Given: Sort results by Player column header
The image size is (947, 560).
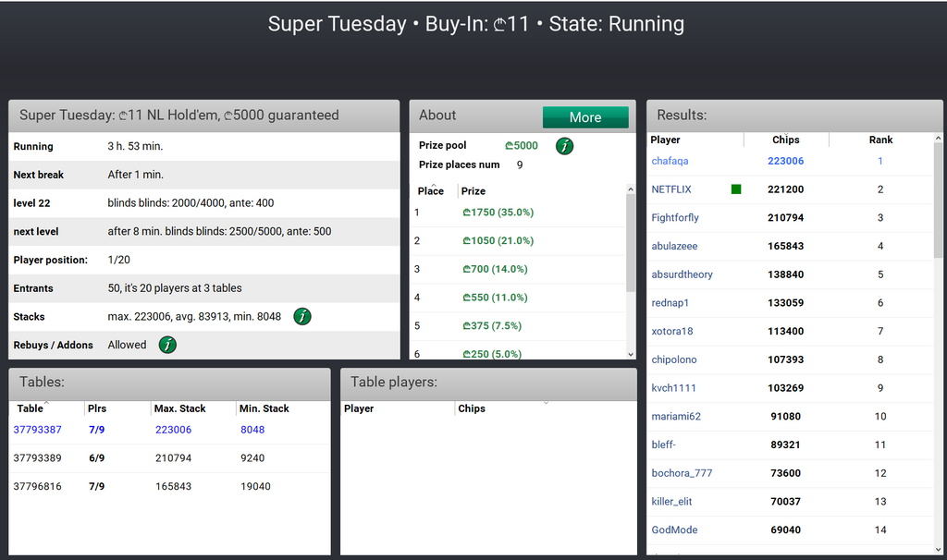Looking at the screenshot, I should [665, 140].
